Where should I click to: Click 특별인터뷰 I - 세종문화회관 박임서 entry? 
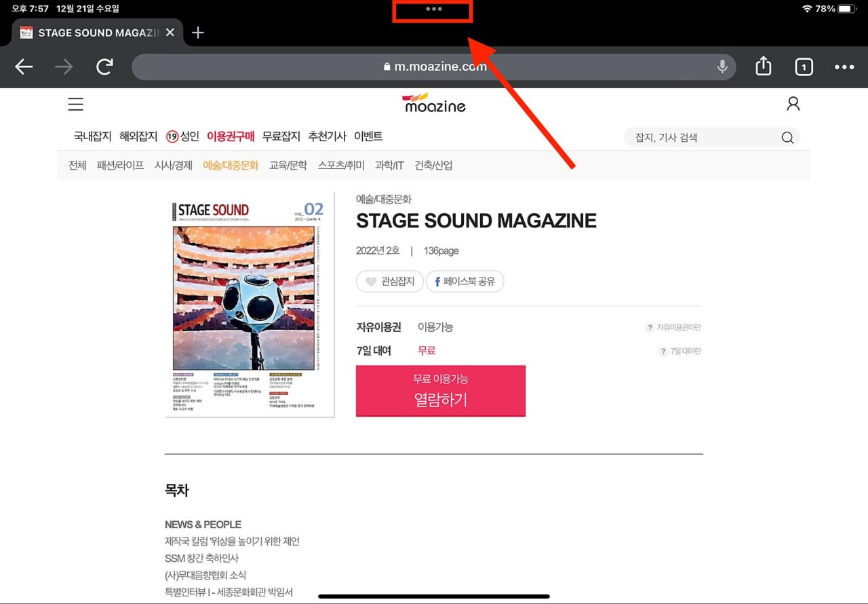point(229,592)
